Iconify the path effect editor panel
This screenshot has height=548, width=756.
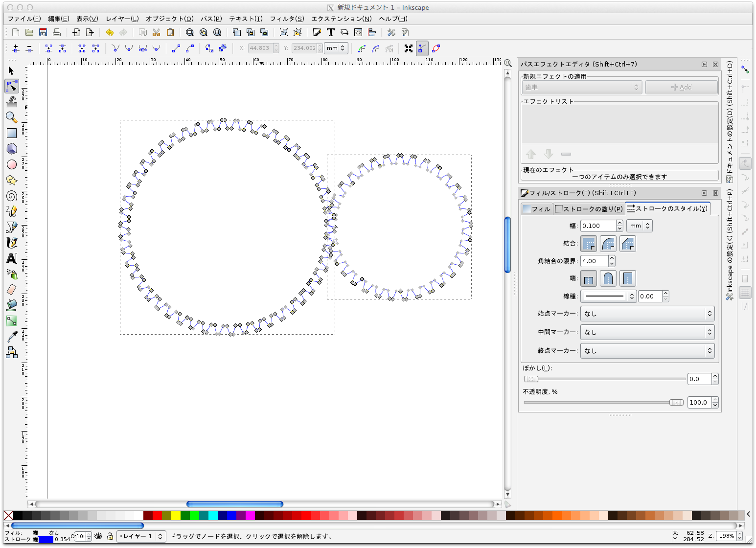click(704, 64)
